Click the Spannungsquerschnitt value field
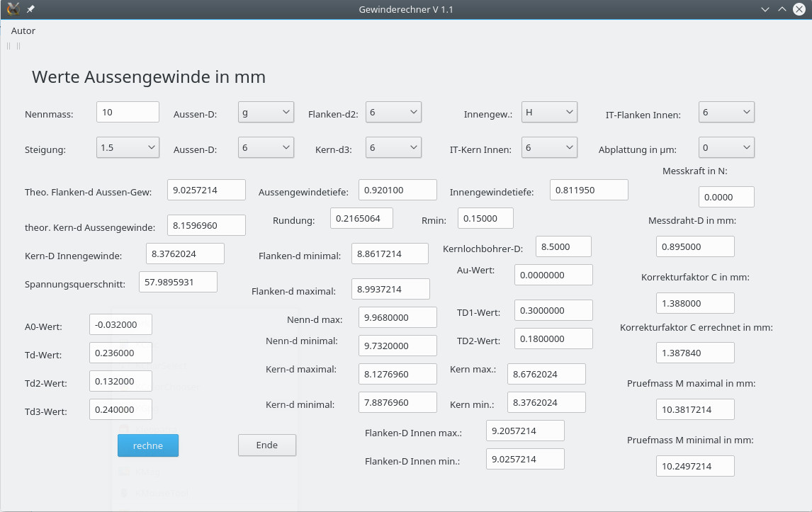812x512 pixels. pyautogui.click(x=178, y=282)
